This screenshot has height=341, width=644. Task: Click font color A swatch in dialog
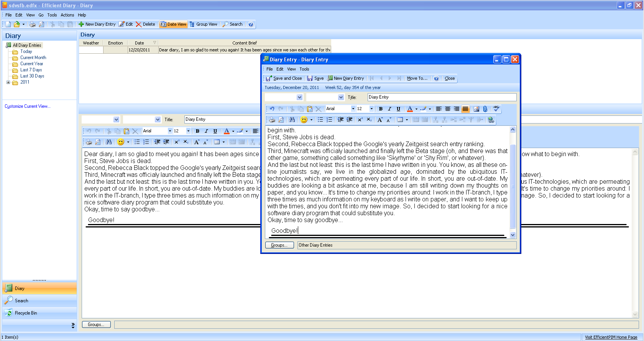[410, 109]
